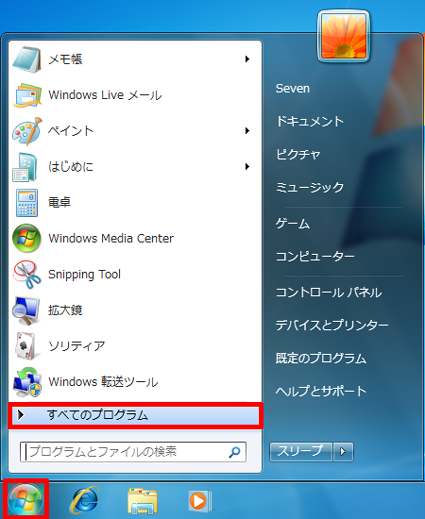Open the Windows Media Player taskbar icon
425x519 pixels.
click(200, 501)
